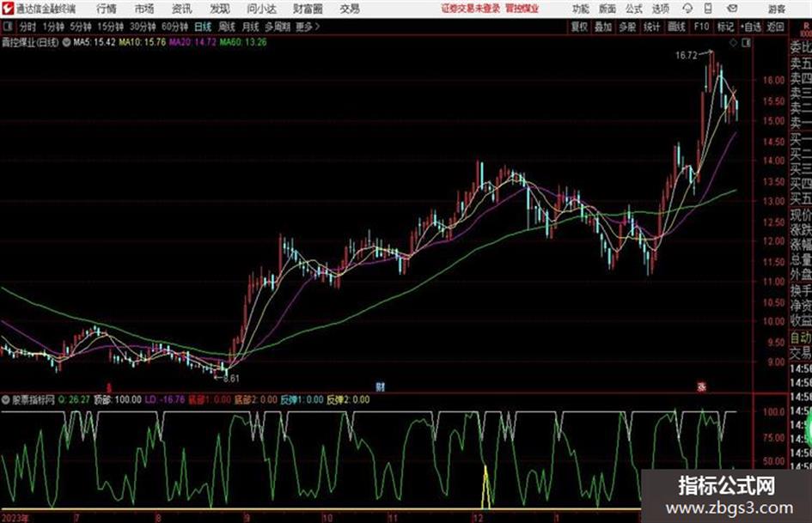Click the 反弹2: 0.00 indicator value

tap(349, 399)
